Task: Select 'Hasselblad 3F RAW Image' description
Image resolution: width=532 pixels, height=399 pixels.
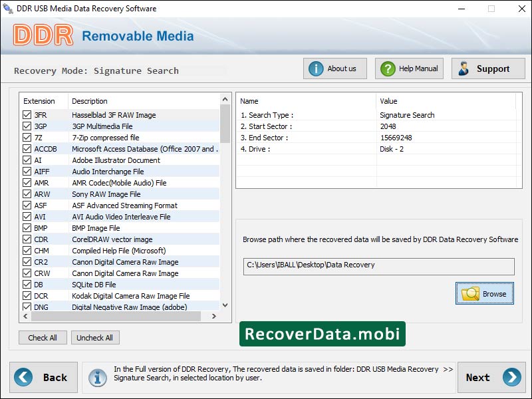Action: tap(114, 115)
